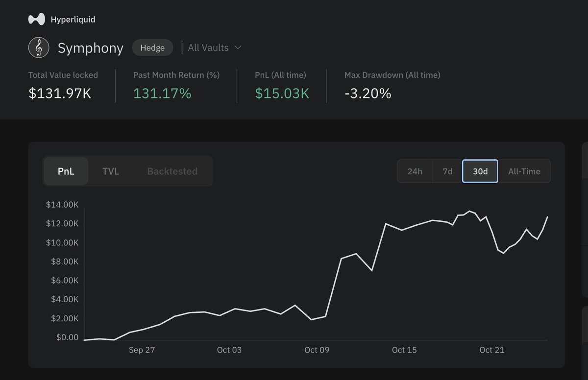This screenshot has width=588, height=380.
Task: Click the chevron next to All Vaults
Action: [x=238, y=47]
